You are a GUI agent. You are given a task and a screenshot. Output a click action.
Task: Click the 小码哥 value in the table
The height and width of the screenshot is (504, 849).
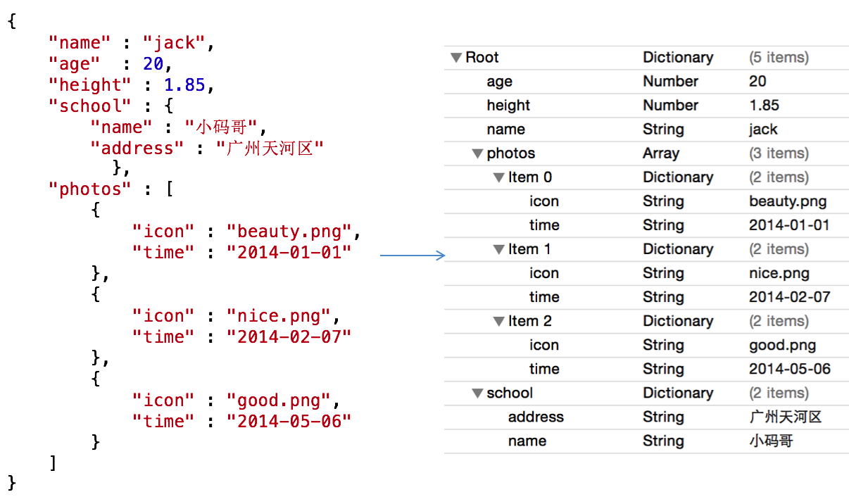pyautogui.click(x=771, y=441)
